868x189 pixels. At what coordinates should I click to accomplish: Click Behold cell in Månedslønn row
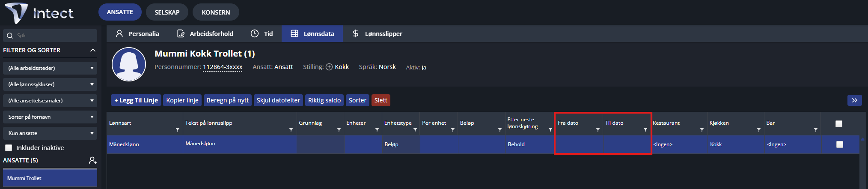pyautogui.click(x=529, y=144)
